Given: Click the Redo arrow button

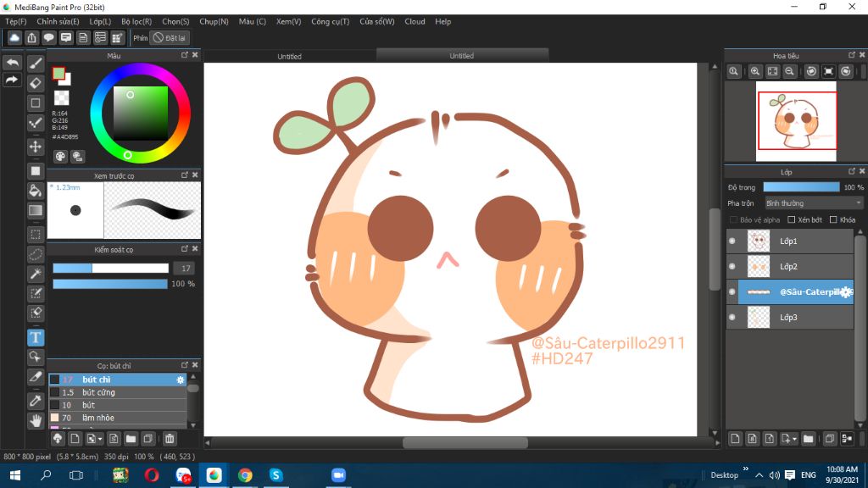Looking at the screenshot, I should [x=12, y=80].
